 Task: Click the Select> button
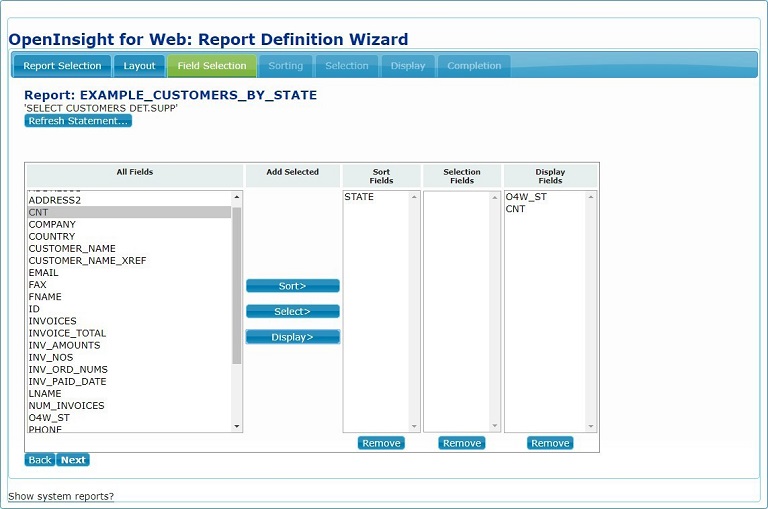pyautogui.click(x=292, y=311)
